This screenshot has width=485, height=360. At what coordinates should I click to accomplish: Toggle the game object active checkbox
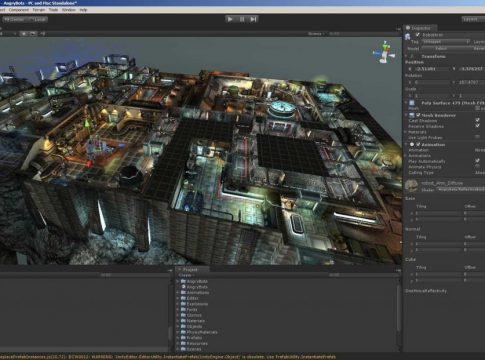(417, 35)
